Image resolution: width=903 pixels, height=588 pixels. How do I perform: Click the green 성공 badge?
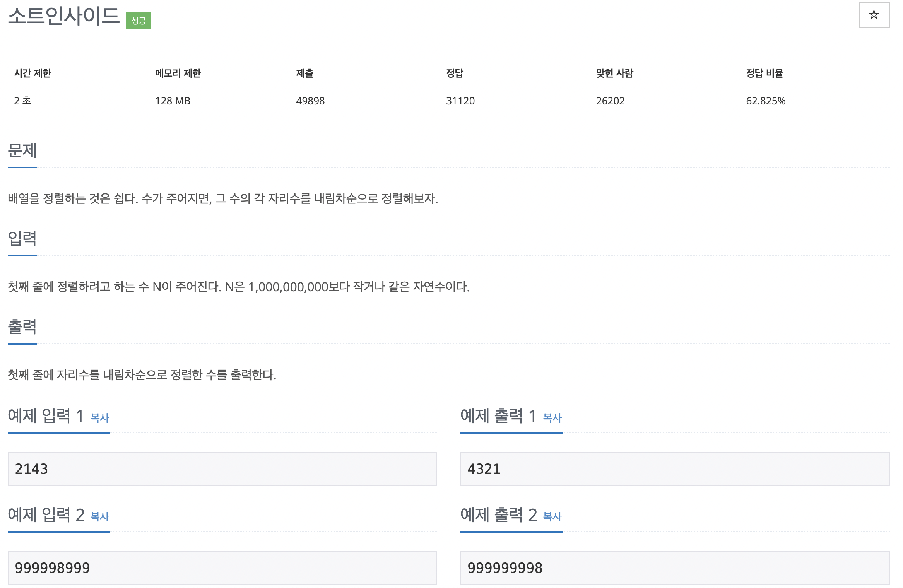pyautogui.click(x=138, y=21)
